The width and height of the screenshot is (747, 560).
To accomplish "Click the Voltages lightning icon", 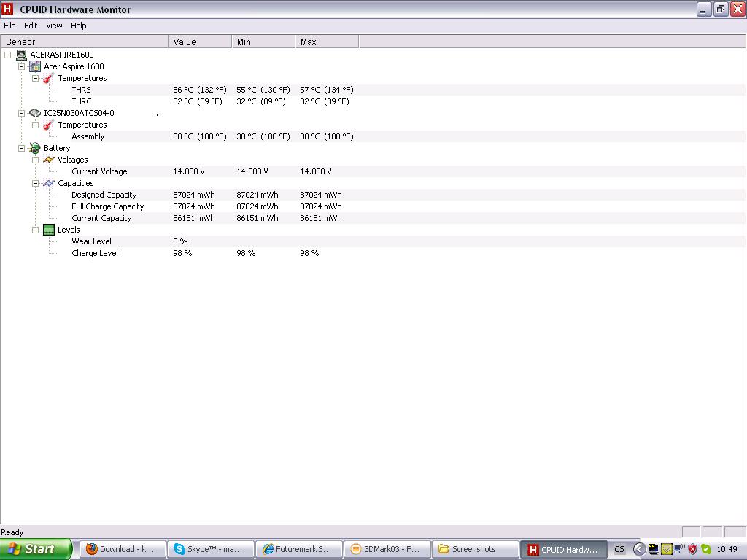I will pos(49,160).
